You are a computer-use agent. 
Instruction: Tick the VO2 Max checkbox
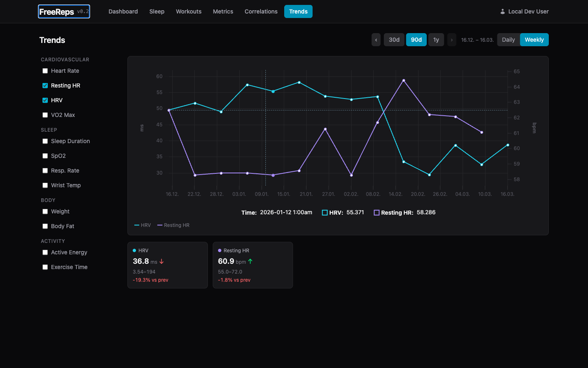tap(45, 115)
